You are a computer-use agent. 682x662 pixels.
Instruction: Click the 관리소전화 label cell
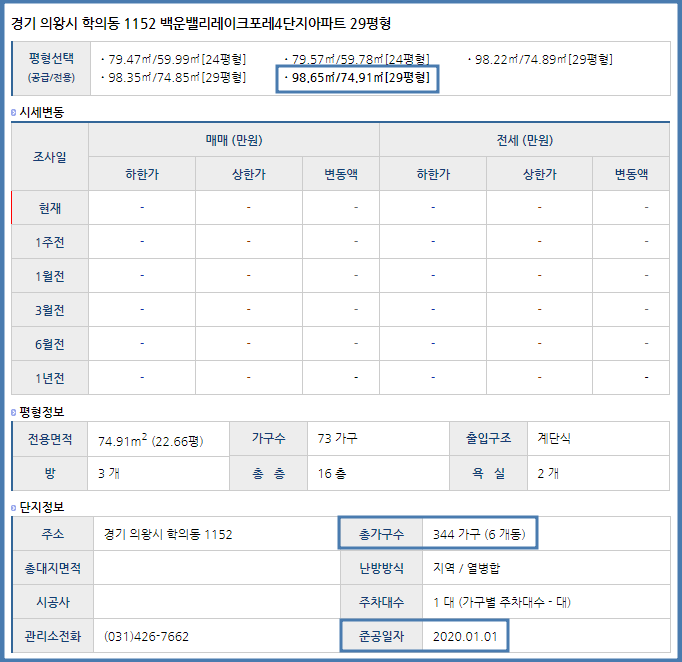53,636
